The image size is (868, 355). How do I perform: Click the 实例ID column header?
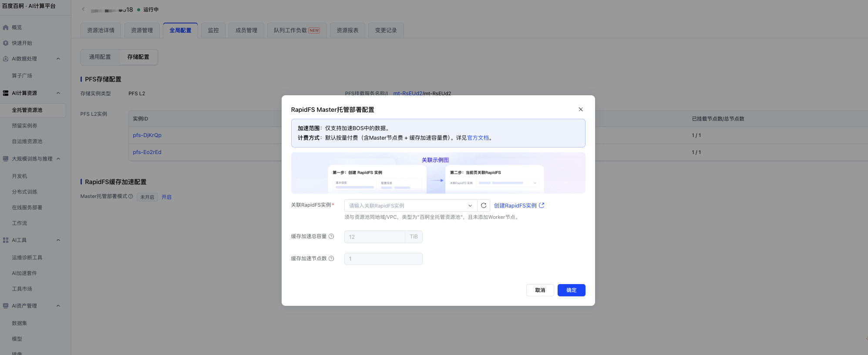(x=141, y=119)
